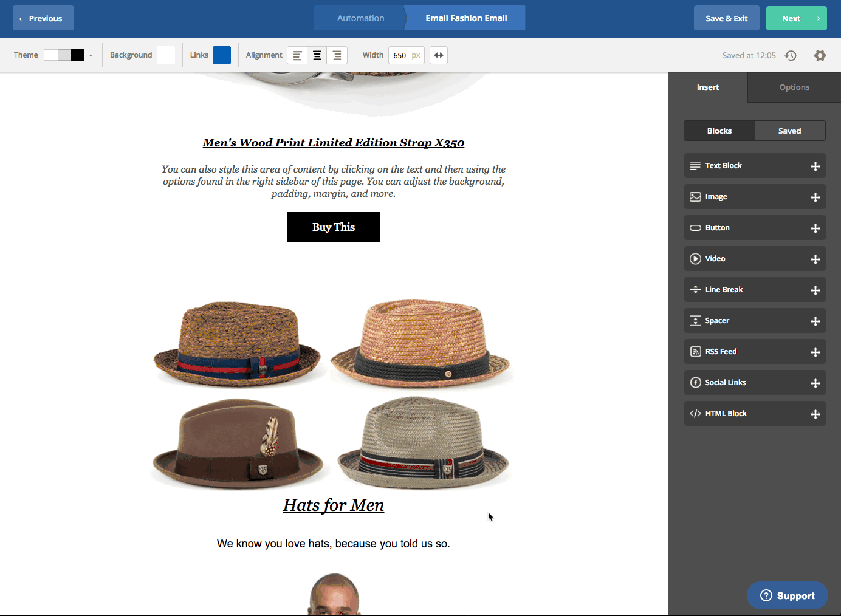This screenshot has width=841, height=616.
Task: Click the revision history clock icon
Action: [791, 55]
